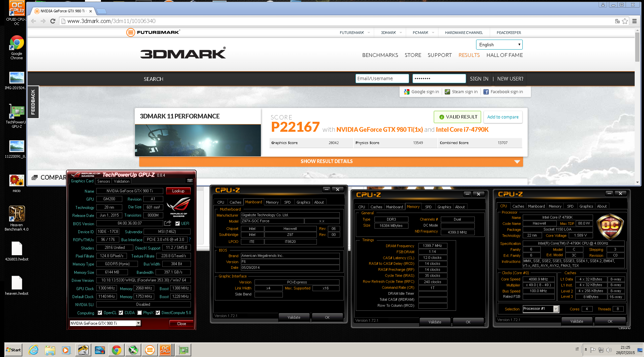Open the FEEDBACK side tab
Image resolution: width=644 pixels, height=357 pixels.
point(33,102)
